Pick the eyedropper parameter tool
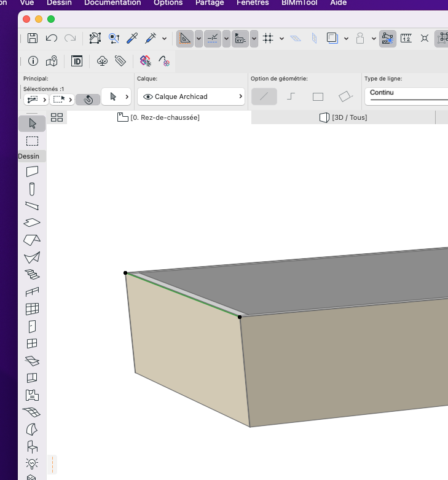 click(132, 38)
